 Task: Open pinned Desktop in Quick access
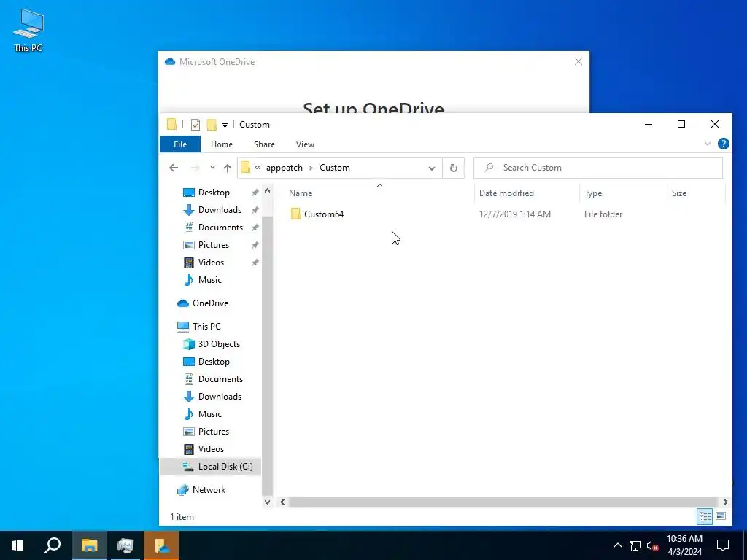214,192
